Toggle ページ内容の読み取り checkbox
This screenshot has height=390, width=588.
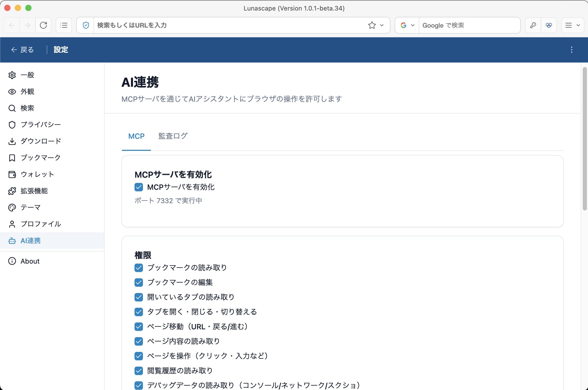(139, 341)
